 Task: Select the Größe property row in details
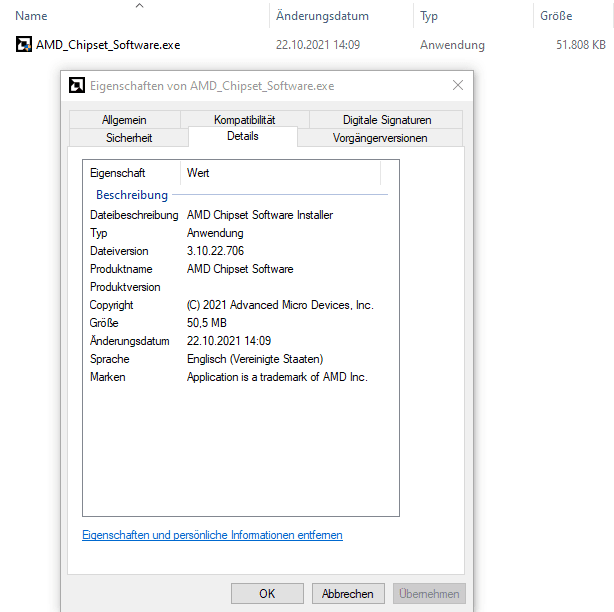pyautogui.click(x=240, y=323)
